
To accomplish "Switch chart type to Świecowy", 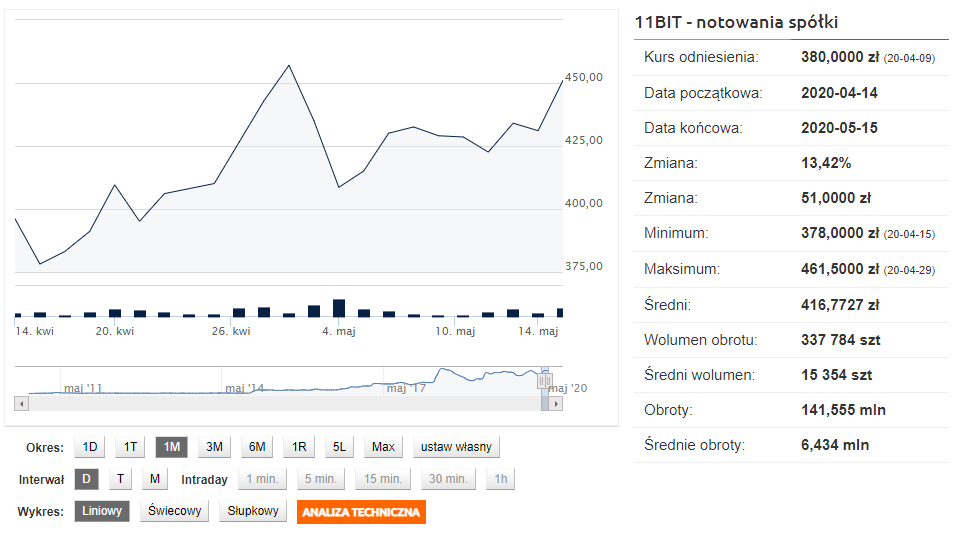I will 174,511.
